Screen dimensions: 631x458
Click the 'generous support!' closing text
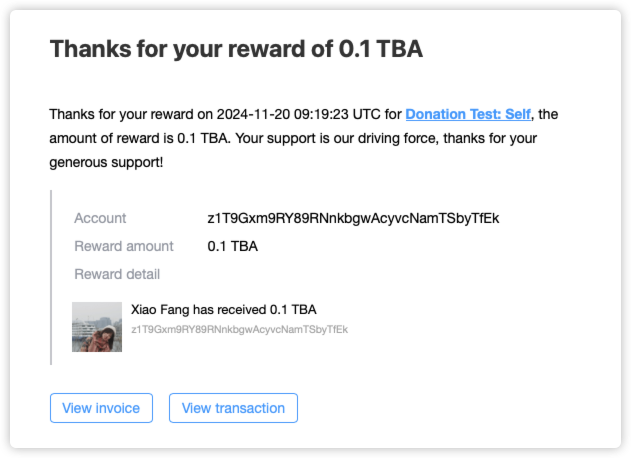point(106,161)
